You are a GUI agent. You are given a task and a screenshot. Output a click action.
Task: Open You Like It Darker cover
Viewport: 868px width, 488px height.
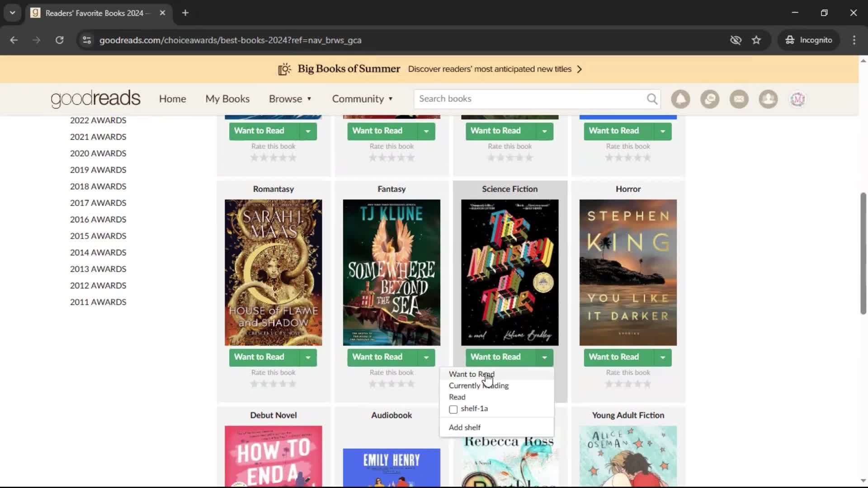point(628,272)
